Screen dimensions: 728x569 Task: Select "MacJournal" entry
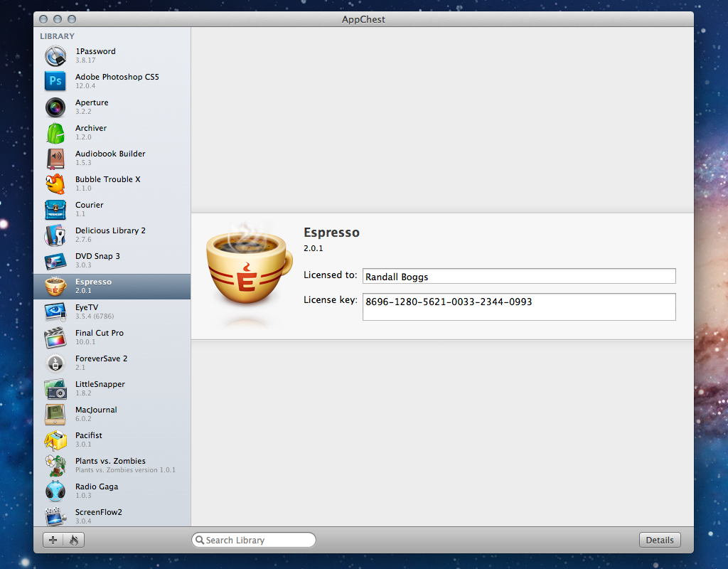(x=96, y=410)
